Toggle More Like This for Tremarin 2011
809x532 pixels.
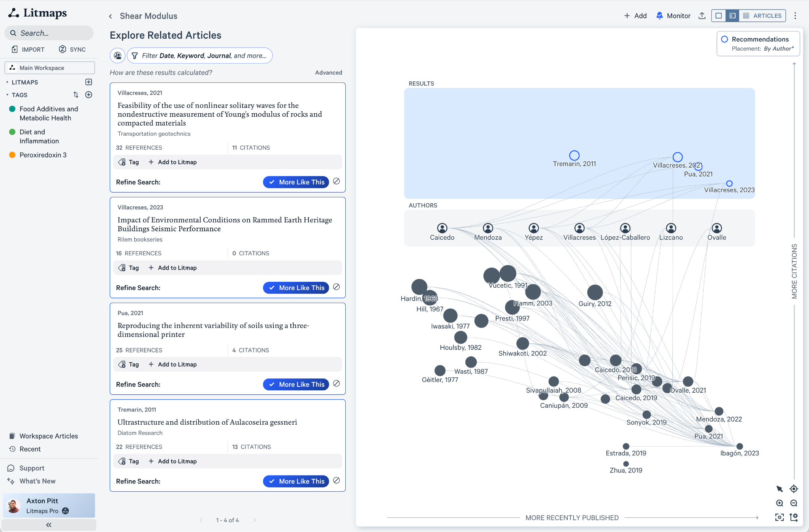click(x=296, y=481)
